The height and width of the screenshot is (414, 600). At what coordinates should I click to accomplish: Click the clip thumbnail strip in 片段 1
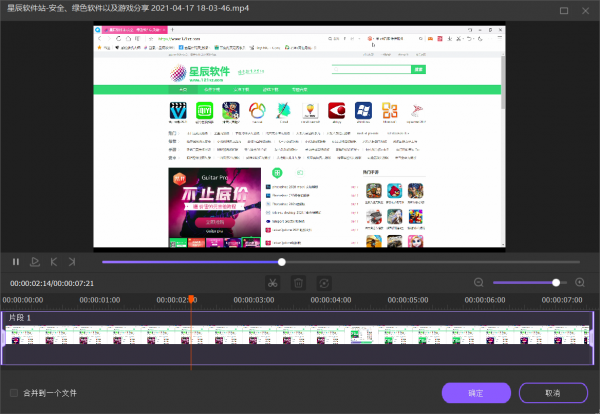297,335
